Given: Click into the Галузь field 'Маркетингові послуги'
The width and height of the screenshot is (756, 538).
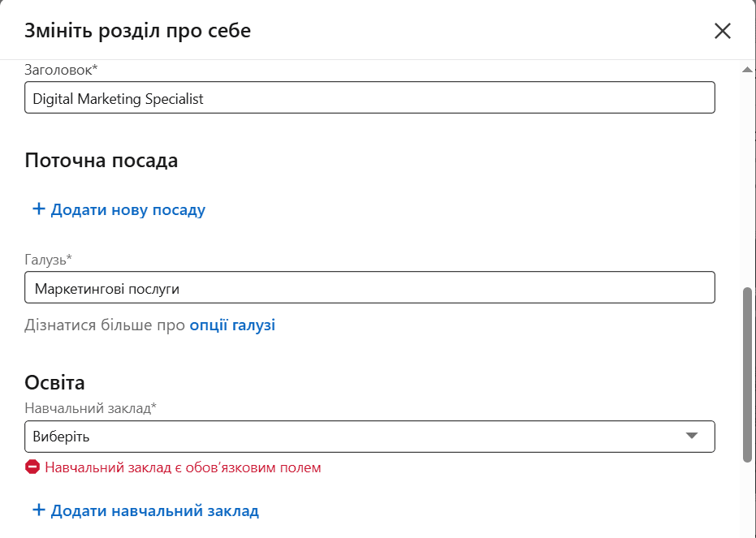Looking at the screenshot, I should pyautogui.click(x=369, y=288).
